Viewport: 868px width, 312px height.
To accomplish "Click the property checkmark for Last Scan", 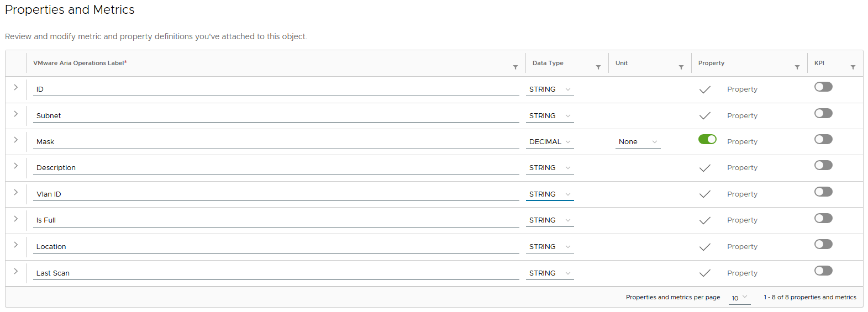I will 704,273.
